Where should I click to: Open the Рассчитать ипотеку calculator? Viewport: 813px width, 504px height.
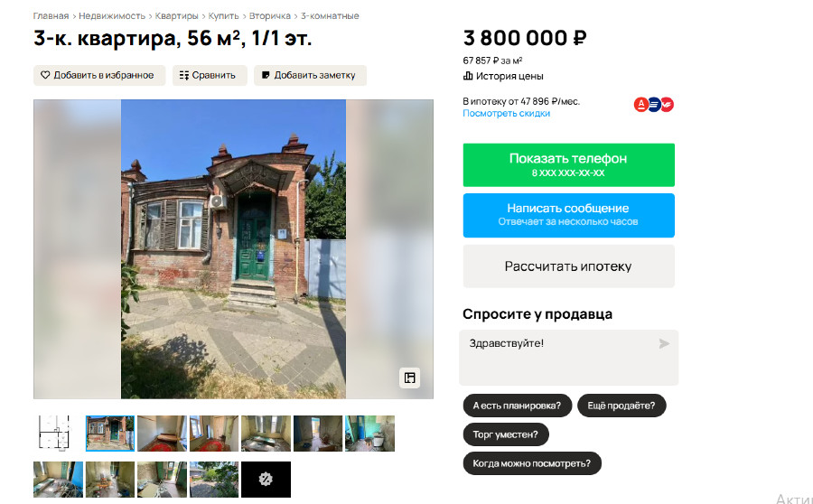click(569, 266)
